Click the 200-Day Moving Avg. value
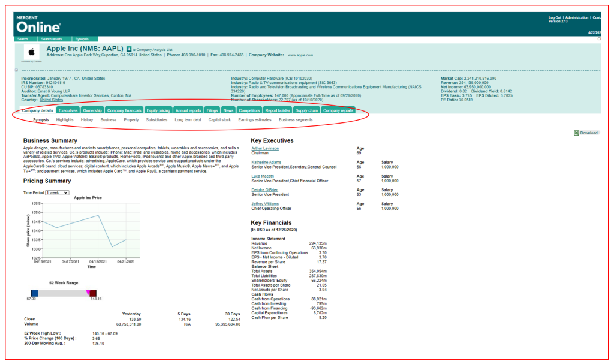The image size is (614, 364). pos(98,344)
